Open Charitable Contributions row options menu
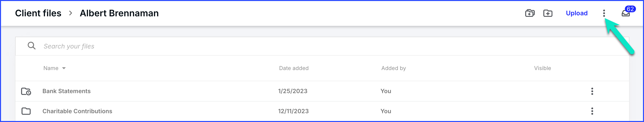Screen dimensions: 644x122 (x=592, y=111)
